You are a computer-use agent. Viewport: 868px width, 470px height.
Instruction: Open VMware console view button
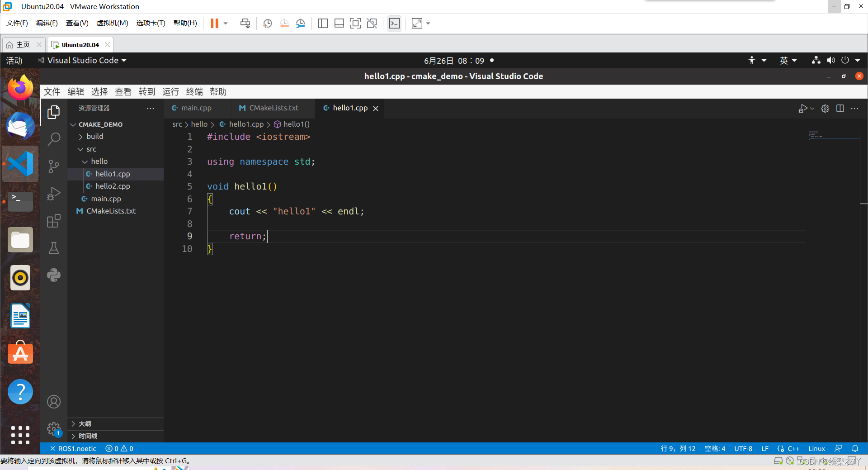click(394, 24)
